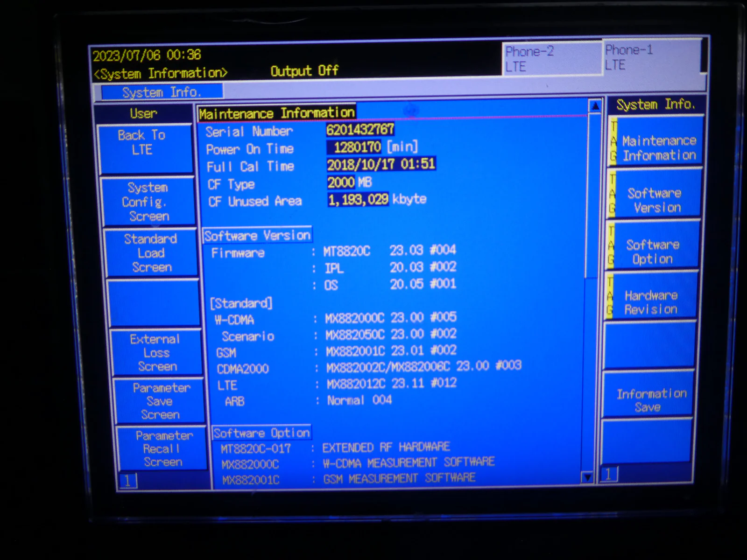Click the Information Save button
This screenshot has width=747, height=560.
(648, 394)
